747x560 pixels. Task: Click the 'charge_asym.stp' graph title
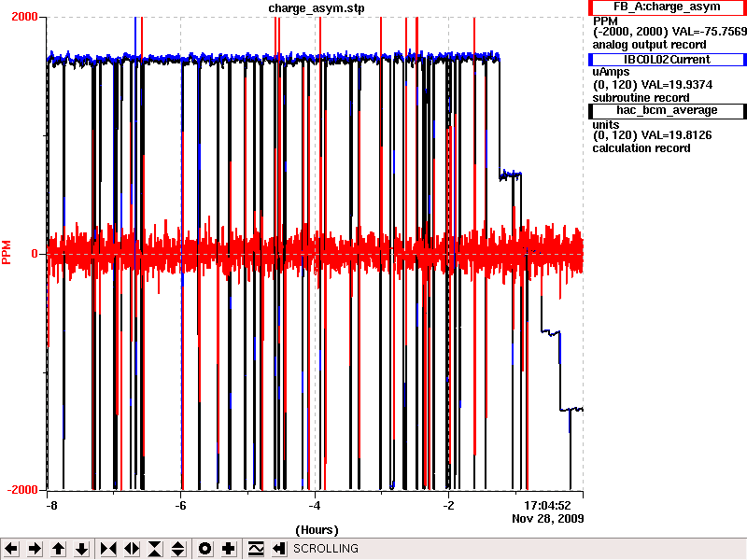tap(317, 8)
